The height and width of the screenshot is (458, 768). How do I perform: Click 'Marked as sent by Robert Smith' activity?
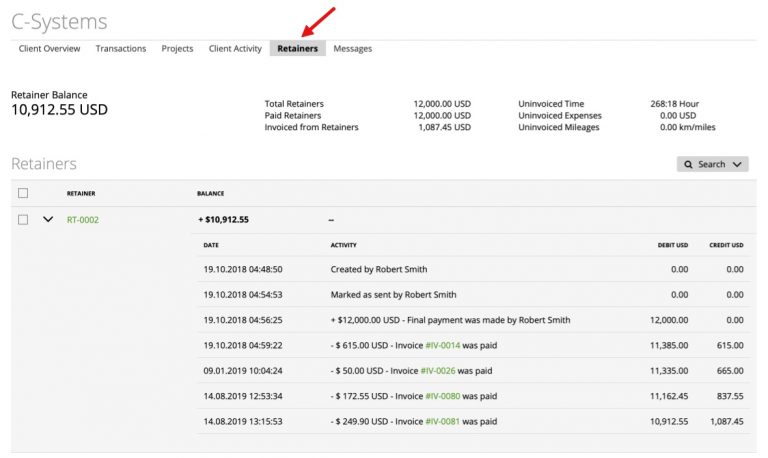[x=393, y=295]
